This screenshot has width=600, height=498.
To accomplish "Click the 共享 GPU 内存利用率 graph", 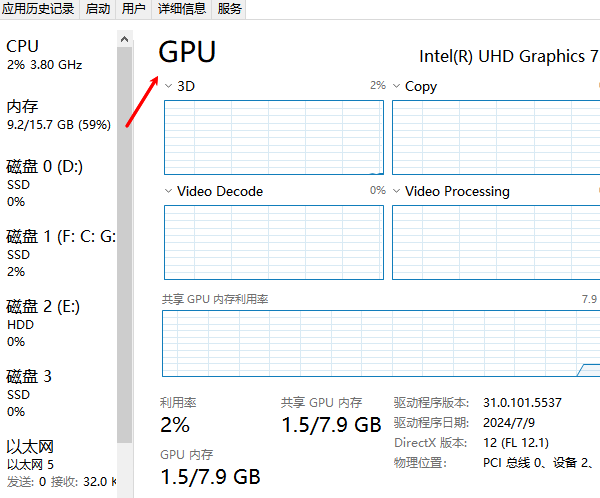I will click(x=380, y=343).
